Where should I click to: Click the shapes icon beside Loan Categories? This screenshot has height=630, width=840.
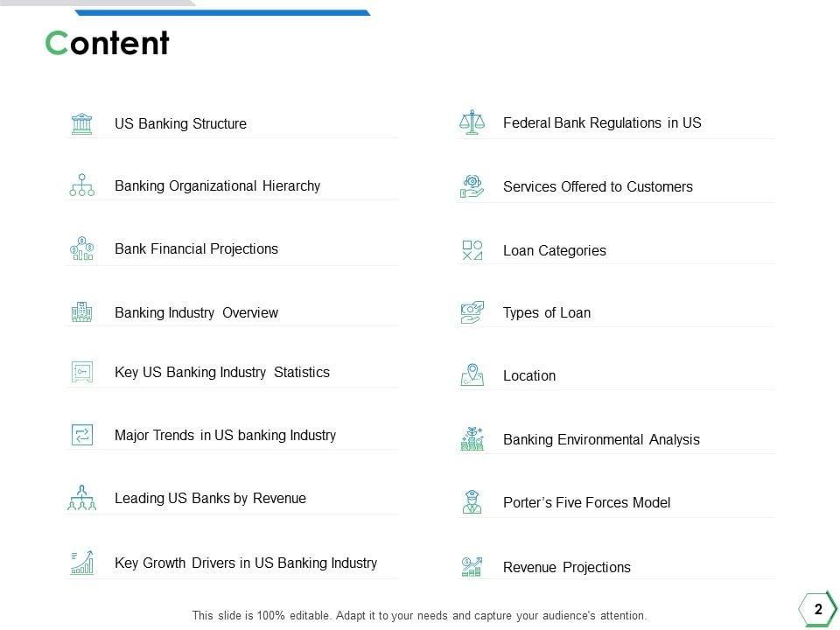(472, 250)
